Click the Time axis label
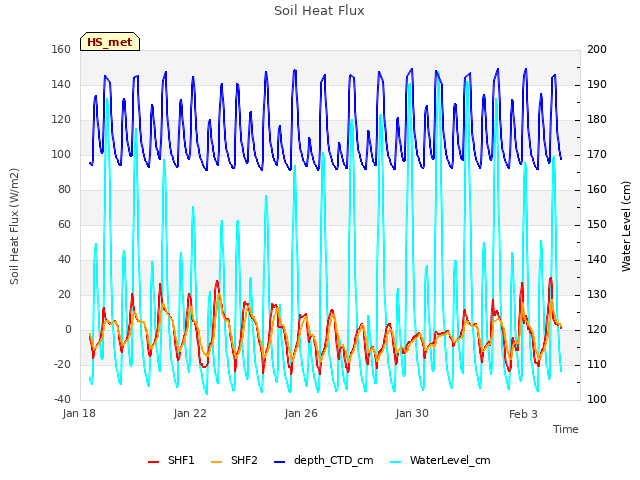 566,429
